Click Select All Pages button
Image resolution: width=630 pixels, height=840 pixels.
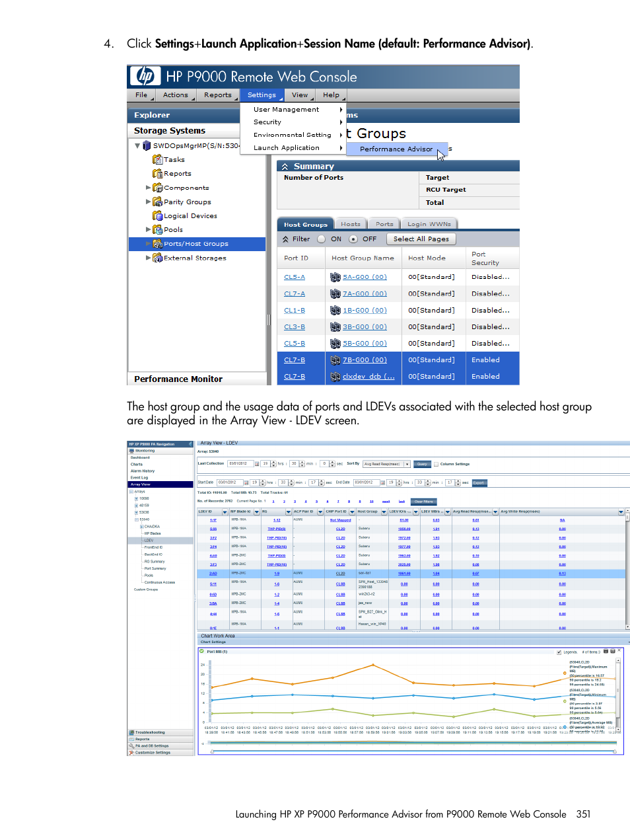pyautogui.click(x=421, y=239)
